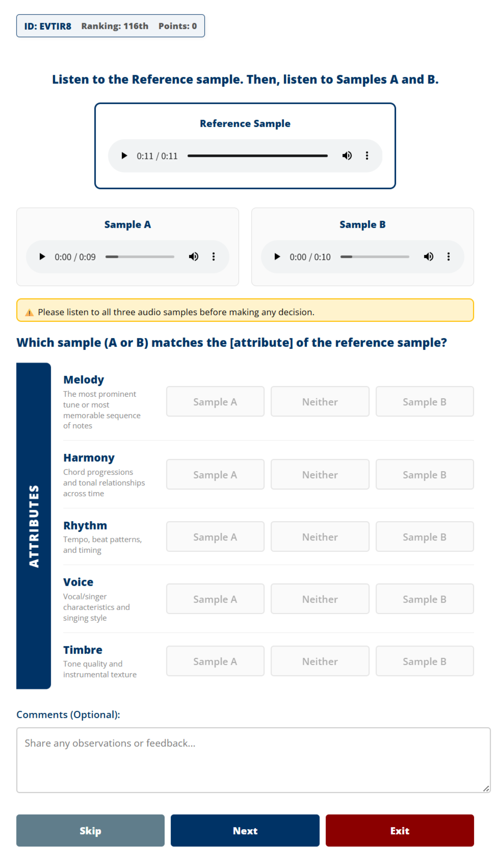496x868 pixels.
Task: Play Sample A audio
Action: pos(42,257)
